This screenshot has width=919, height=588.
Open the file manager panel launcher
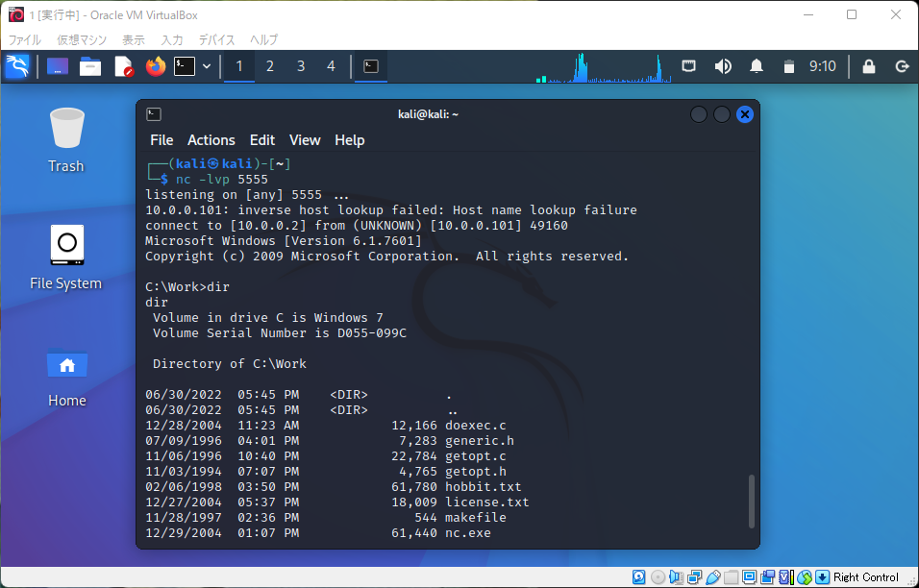[x=90, y=66]
